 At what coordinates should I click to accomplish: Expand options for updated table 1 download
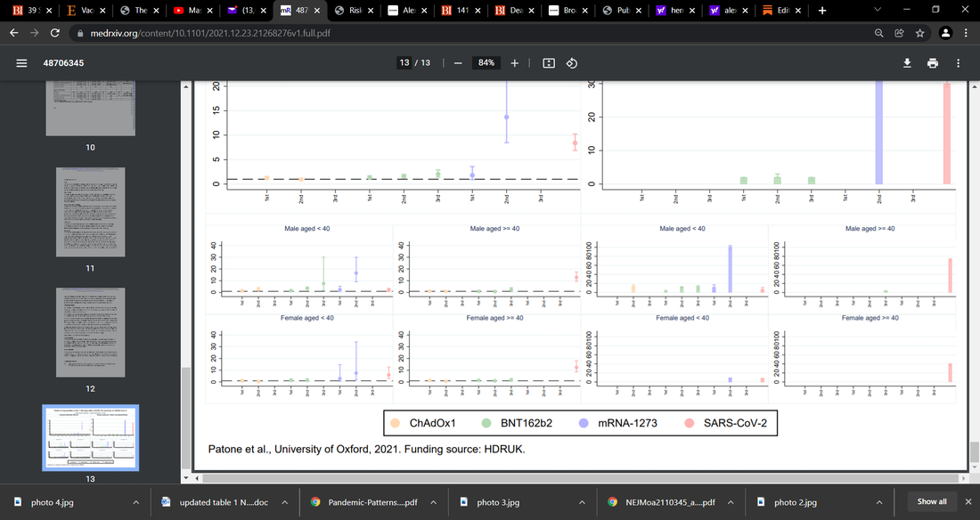(x=284, y=502)
